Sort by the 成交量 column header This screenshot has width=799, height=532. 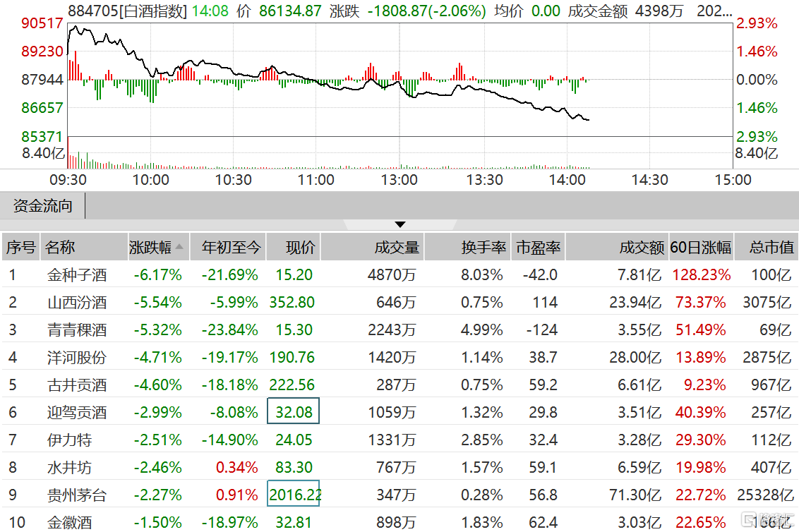372,247
